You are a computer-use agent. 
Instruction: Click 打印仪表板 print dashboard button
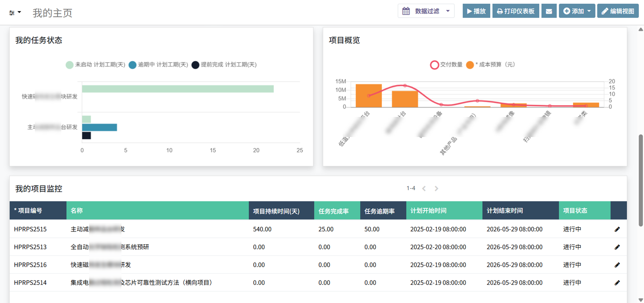click(x=516, y=11)
